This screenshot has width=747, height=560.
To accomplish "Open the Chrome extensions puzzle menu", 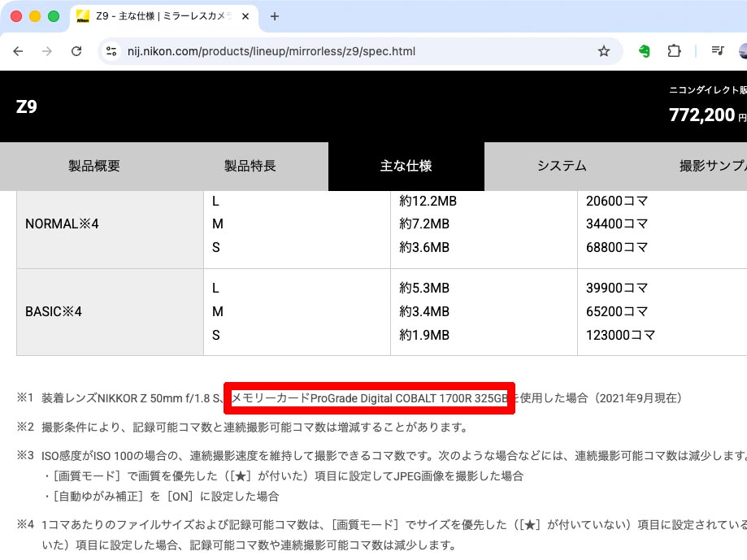I will click(x=675, y=50).
